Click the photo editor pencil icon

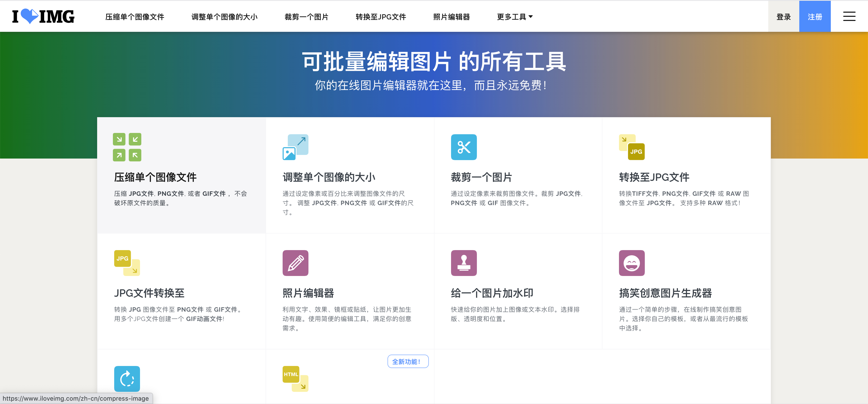295,263
